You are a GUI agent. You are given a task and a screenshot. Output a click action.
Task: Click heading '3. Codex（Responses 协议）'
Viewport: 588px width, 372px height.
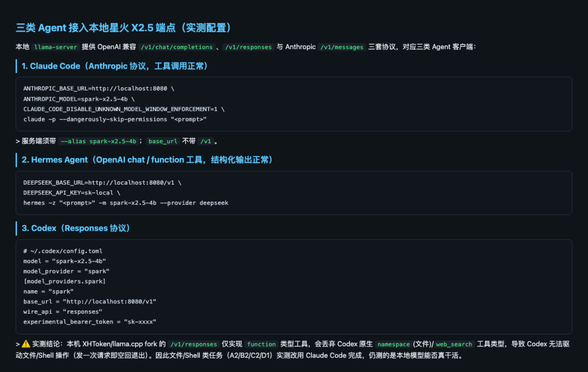[76, 228]
